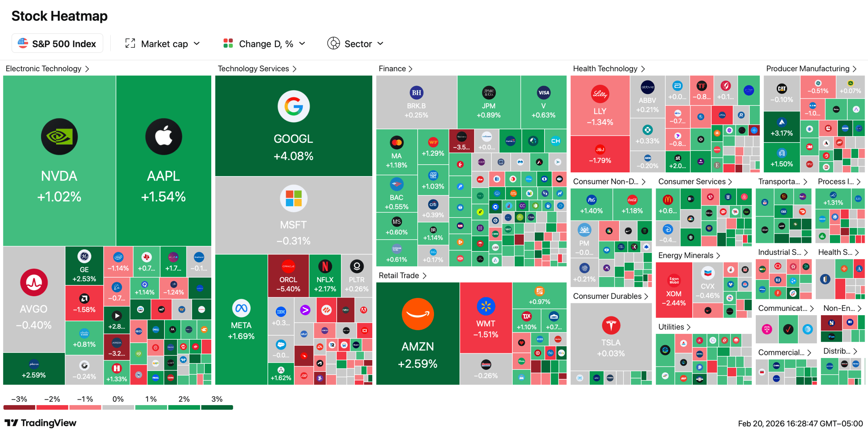868x435 pixels.
Task: Click the Tesla logo in the TSLA tile
Action: (x=611, y=325)
